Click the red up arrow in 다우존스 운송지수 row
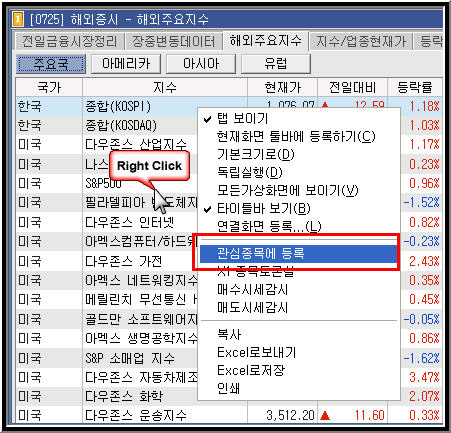451x433 pixels. pos(325,415)
